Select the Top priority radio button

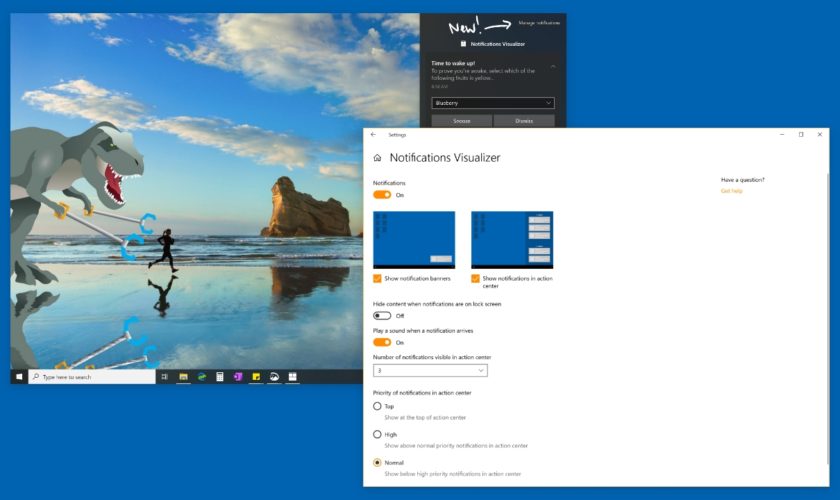tap(377, 406)
